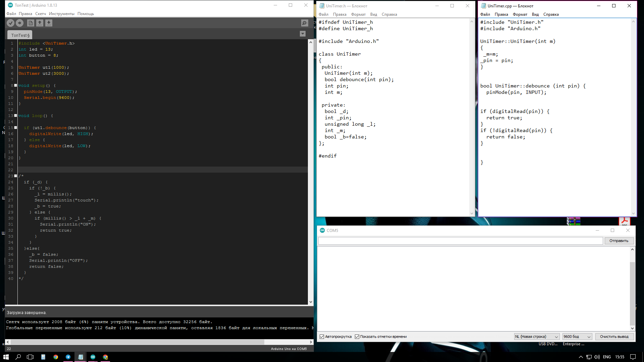This screenshot has height=362, width=644.
Task: Click the network tray icon
Action: point(589,357)
